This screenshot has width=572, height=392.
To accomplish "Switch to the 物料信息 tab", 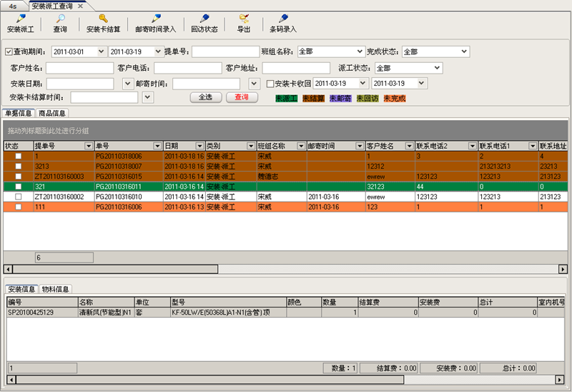I will tap(55, 289).
